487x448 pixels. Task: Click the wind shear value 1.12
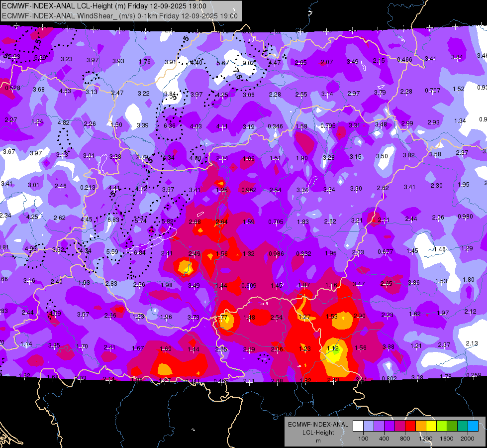pyautogui.click(x=332, y=348)
